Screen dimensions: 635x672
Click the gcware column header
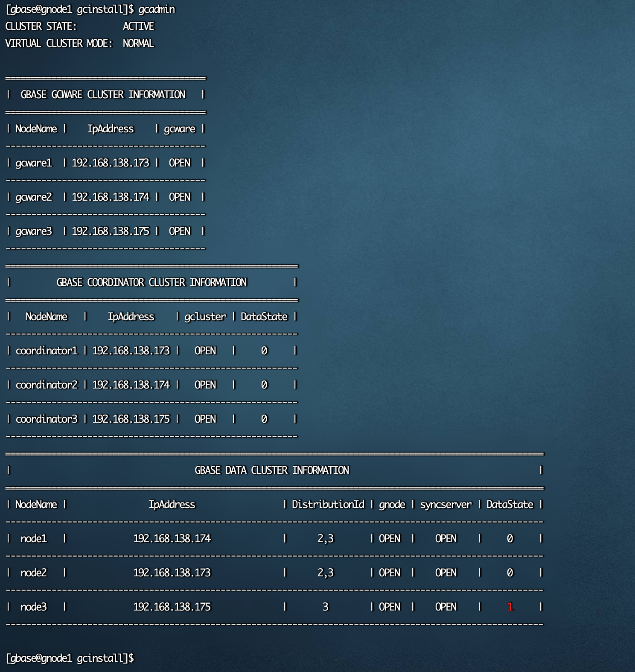[x=180, y=129]
